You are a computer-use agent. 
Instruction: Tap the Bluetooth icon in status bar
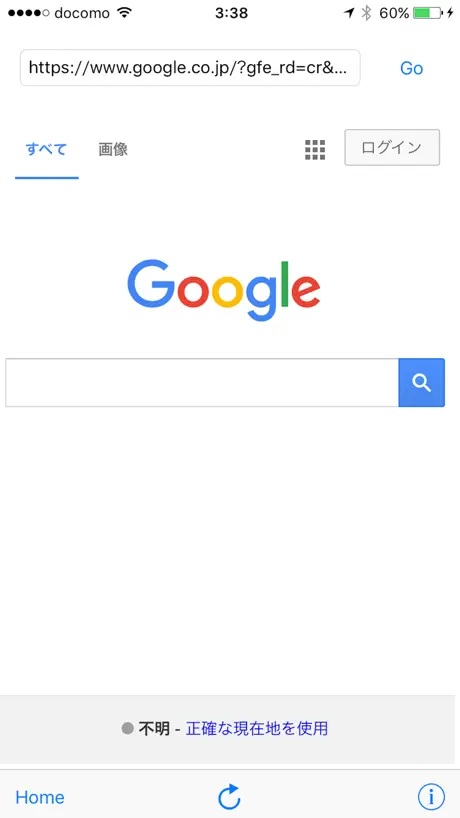tap(367, 13)
